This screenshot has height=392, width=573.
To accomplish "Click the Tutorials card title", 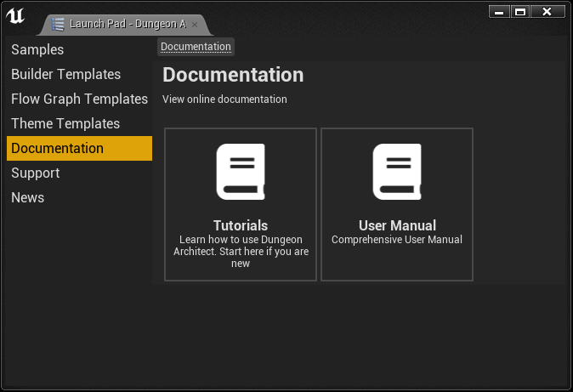I will coord(241,225).
